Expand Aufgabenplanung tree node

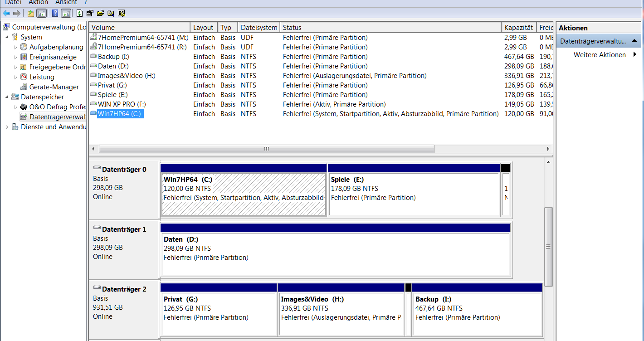tap(15, 47)
